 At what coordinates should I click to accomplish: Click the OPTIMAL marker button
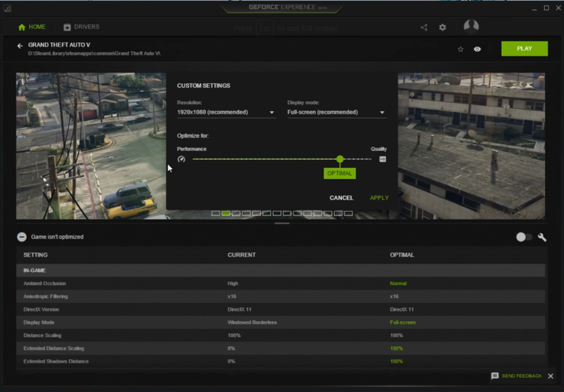(x=339, y=173)
